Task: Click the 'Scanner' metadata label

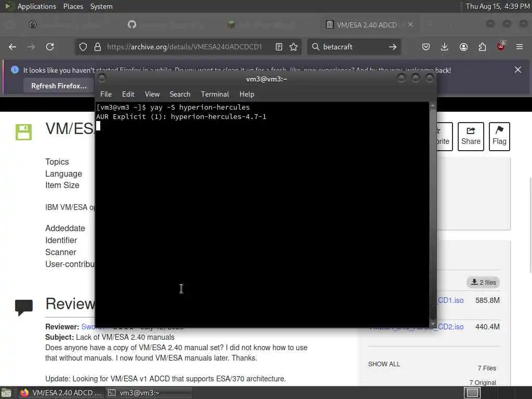Action: pyautogui.click(x=61, y=252)
